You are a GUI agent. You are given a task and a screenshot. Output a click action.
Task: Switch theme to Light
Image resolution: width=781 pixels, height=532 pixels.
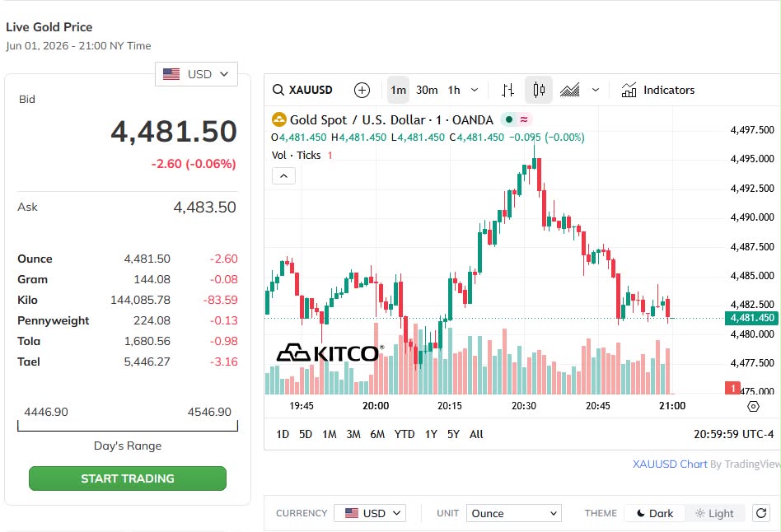click(715, 513)
